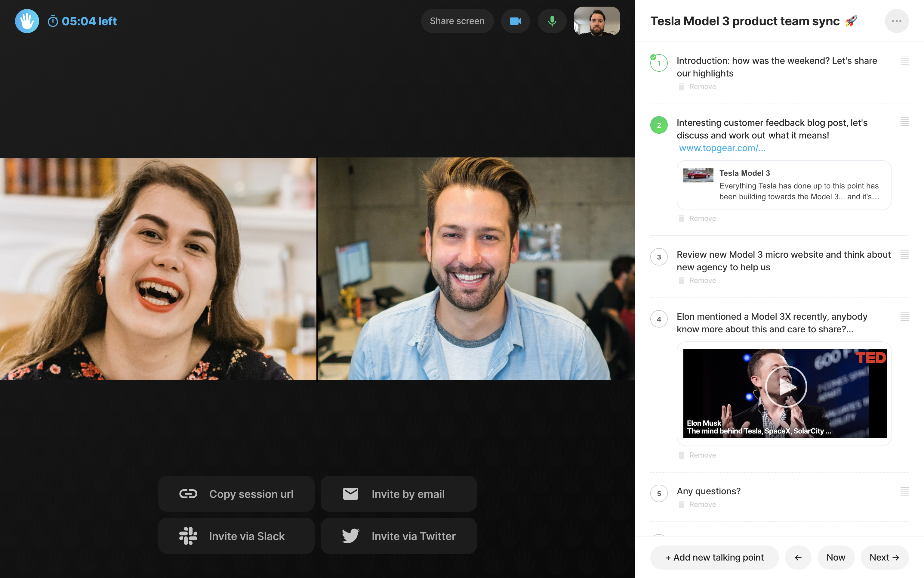Remove the Introduction talking point

coord(697,87)
